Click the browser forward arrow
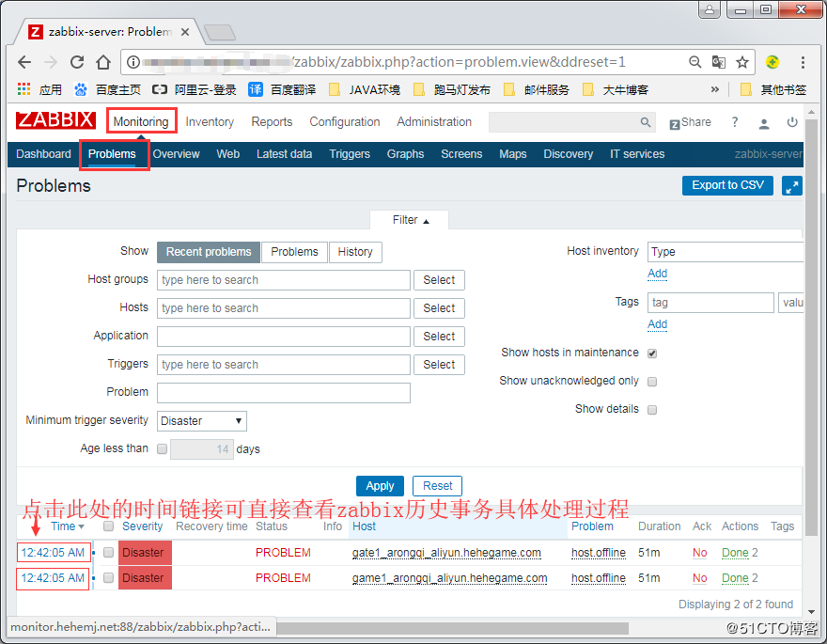 51,62
